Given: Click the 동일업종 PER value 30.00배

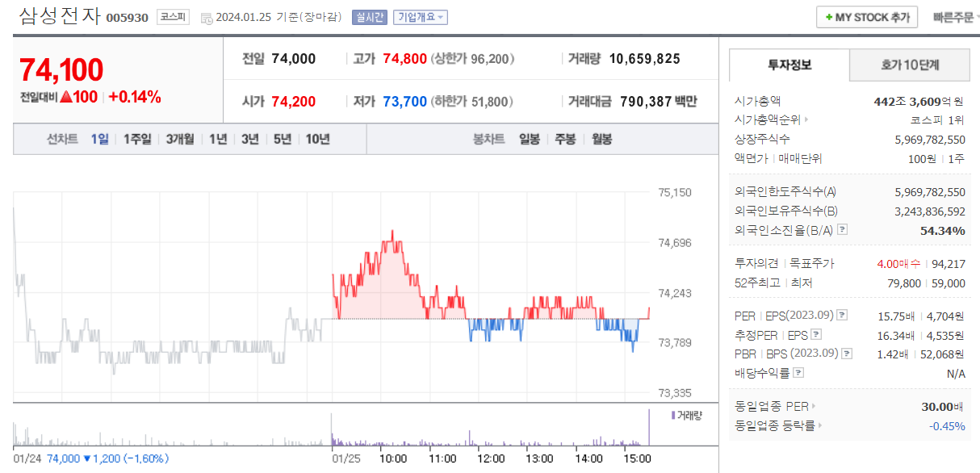Looking at the screenshot, I should point(941,406).
